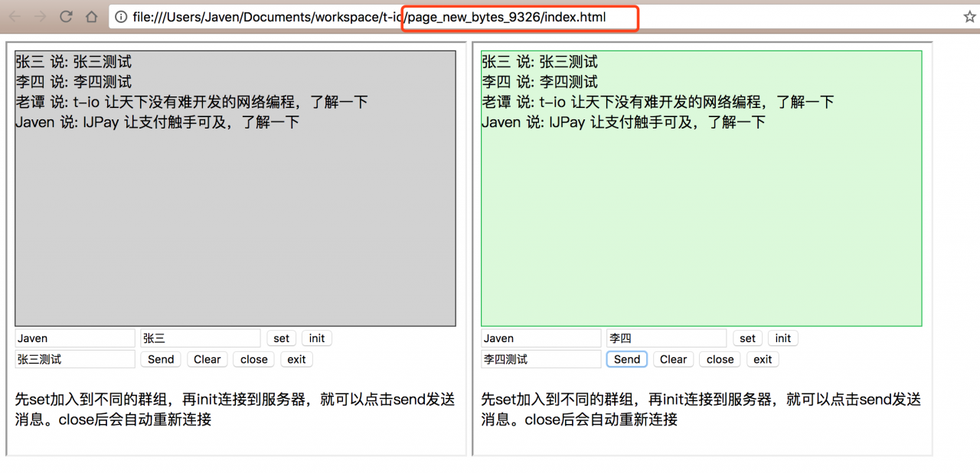
Task: Click close button in left chat panel
Action: click(254, 359)
